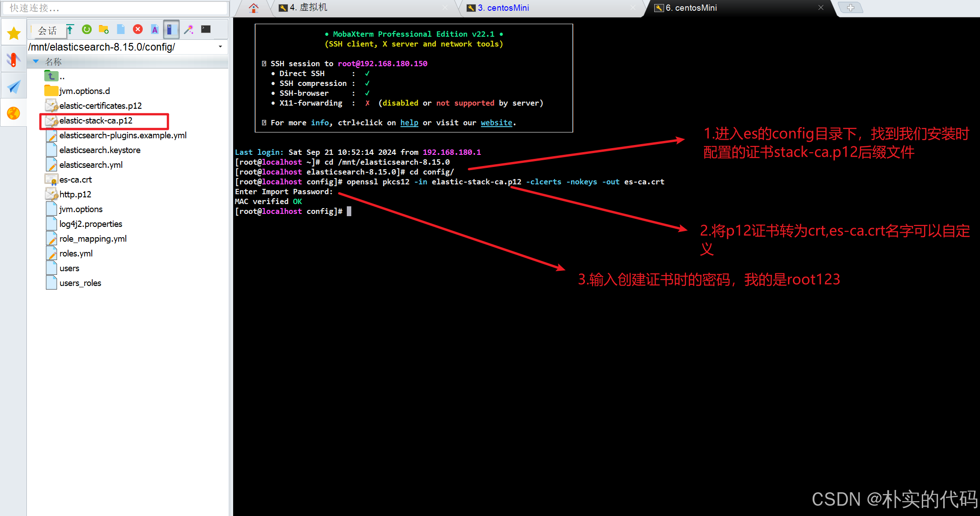Click the paper-plane Macros sidebar icon
Screen dimensions: 980x516
13,86
